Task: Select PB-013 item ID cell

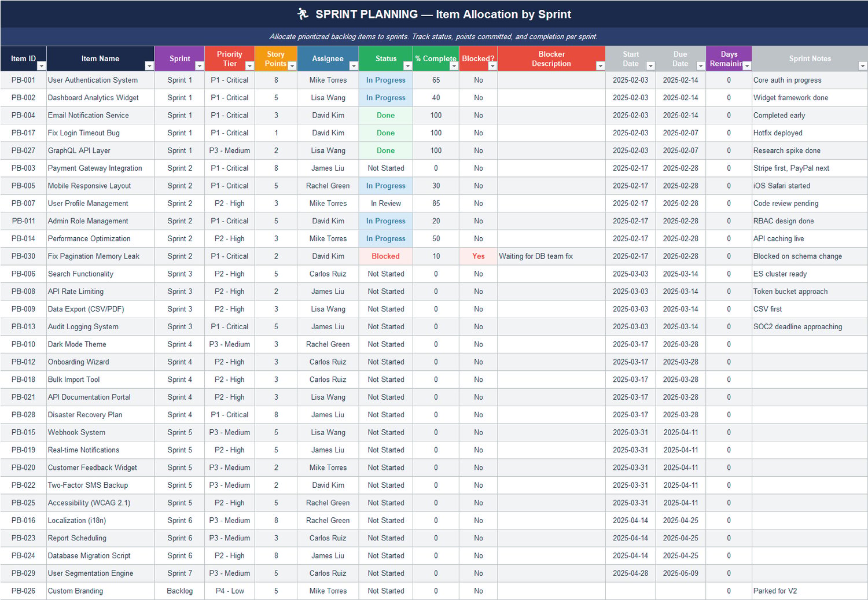Action: [x=23, y=326]
